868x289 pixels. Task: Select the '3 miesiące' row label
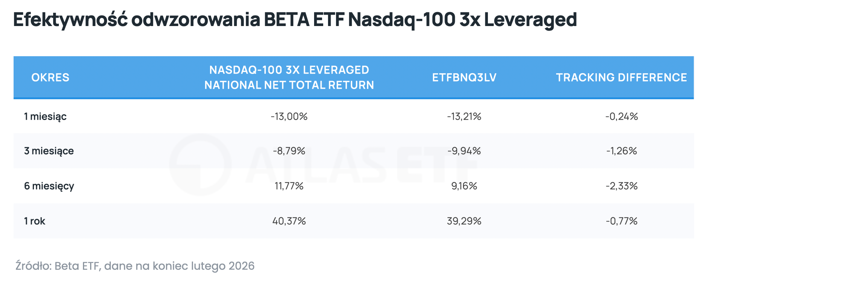click(49, 151)
